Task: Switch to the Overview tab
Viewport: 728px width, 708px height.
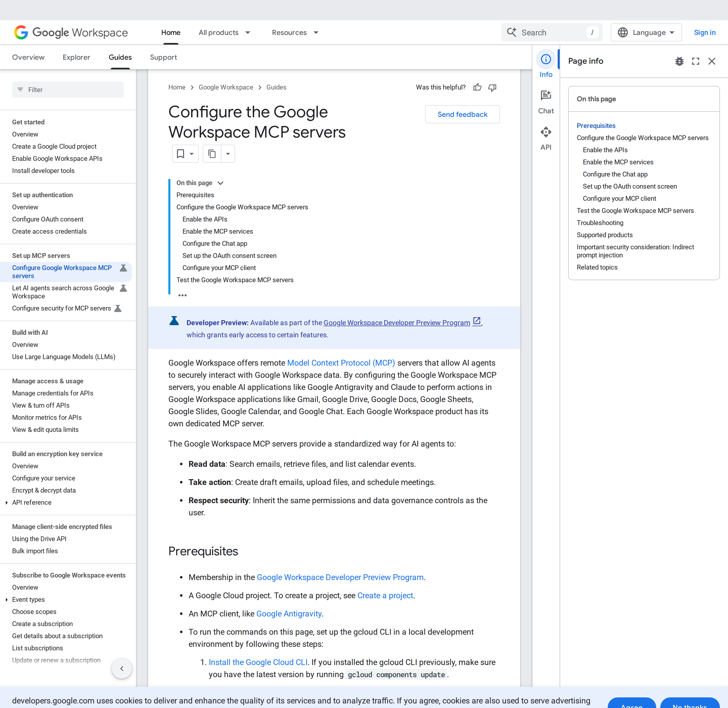Action: [x=28, y=57]
